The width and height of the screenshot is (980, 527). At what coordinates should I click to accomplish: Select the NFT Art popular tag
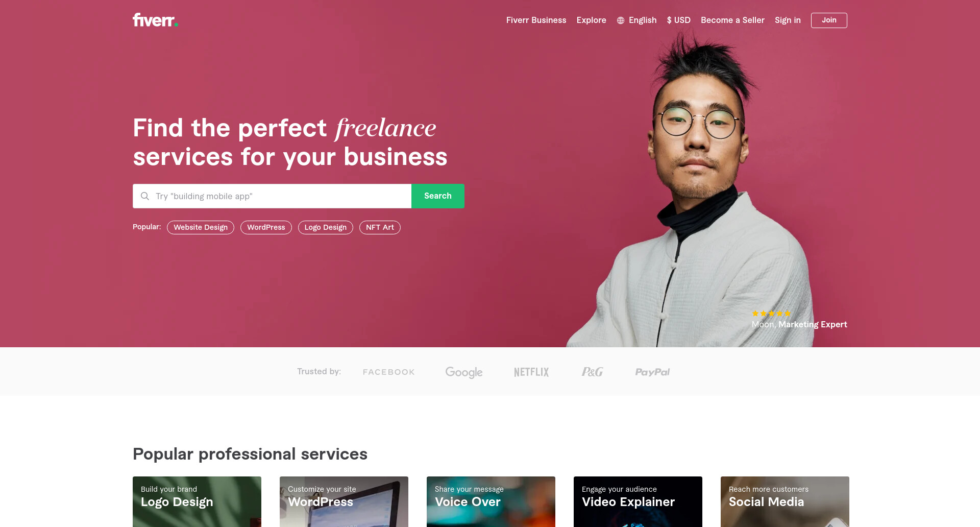click(380, 228)
